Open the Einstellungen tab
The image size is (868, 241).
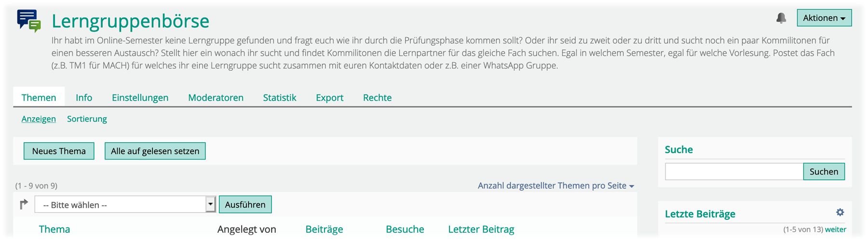tap(140, 97)
